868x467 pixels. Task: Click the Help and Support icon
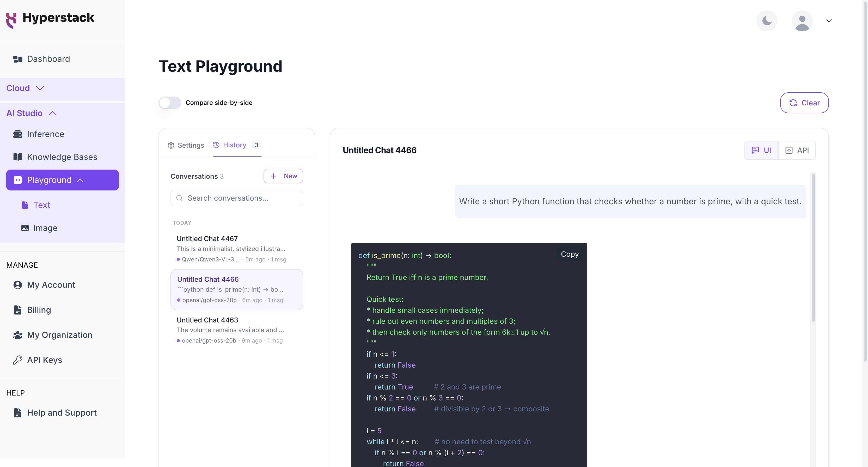click(x=17, y=413)
